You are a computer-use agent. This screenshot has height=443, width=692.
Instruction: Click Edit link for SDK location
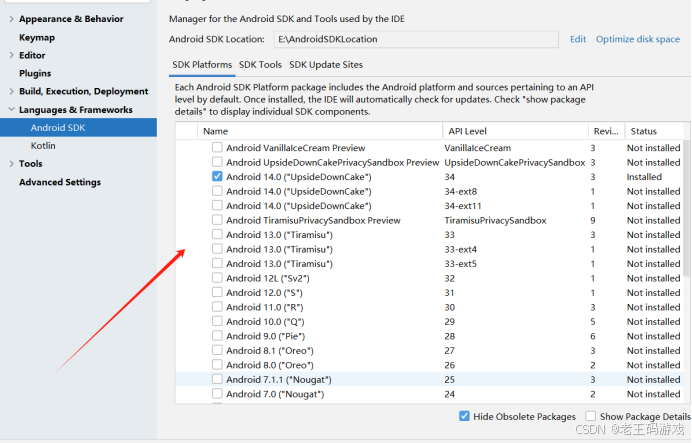(578, 39)
